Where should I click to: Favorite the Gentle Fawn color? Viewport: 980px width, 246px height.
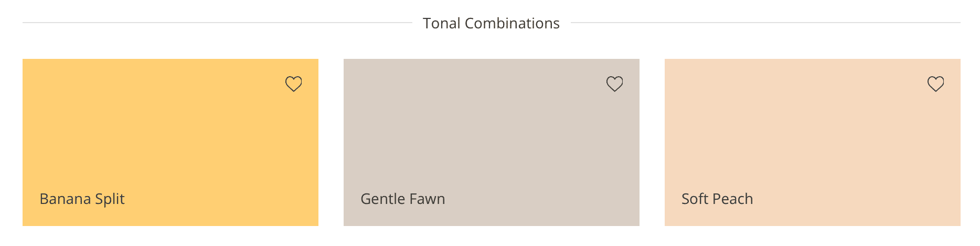point(614,84)
